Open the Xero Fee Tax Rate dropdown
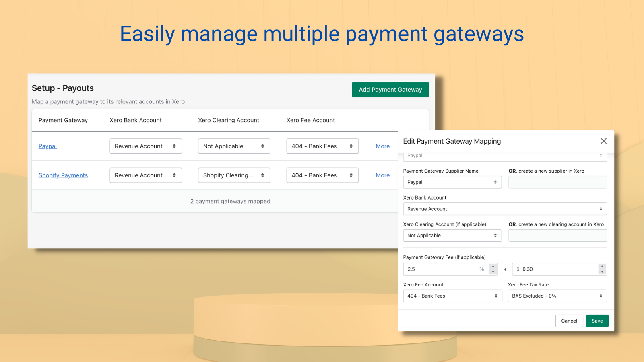Screen dimensions: 644x362 557,296
